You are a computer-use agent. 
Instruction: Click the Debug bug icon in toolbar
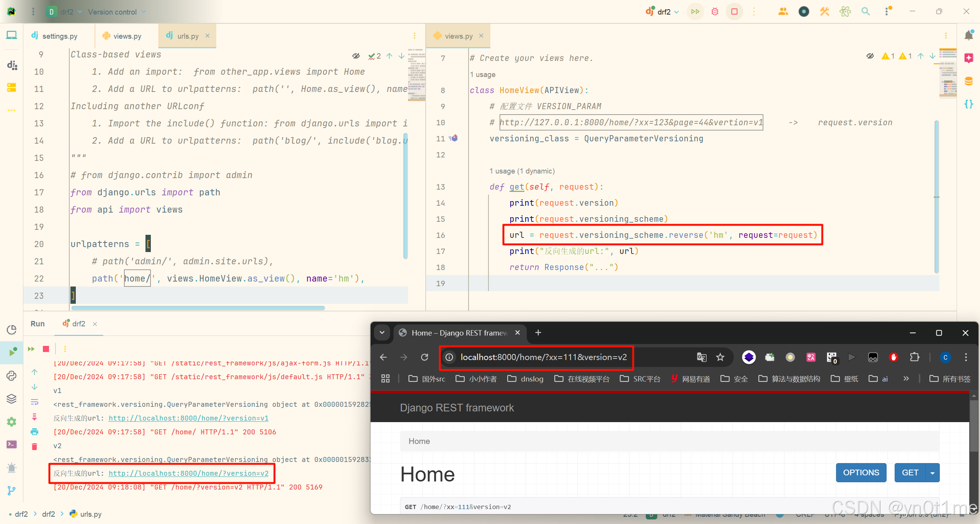pyautogui.click(x=715, y=11)
